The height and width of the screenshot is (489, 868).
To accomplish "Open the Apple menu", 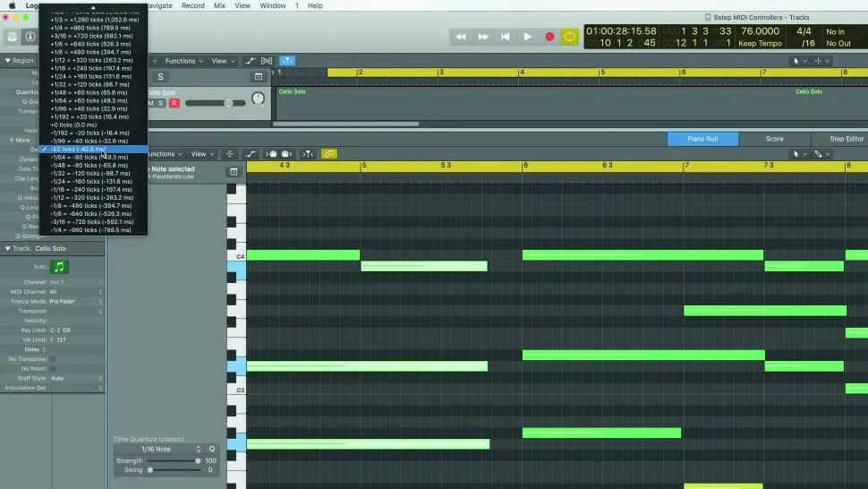I will point(13,5).
